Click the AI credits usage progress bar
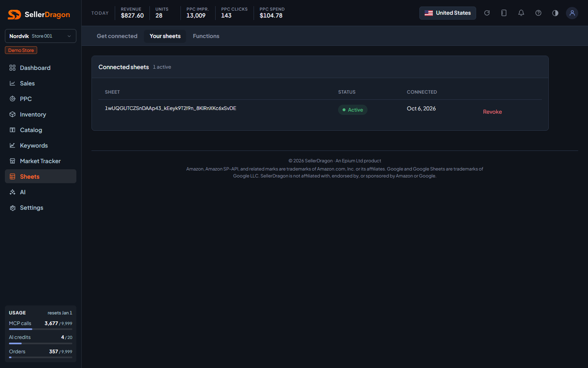Image resolution: width=588 pixels, height=368 pixels. point(40,343)
